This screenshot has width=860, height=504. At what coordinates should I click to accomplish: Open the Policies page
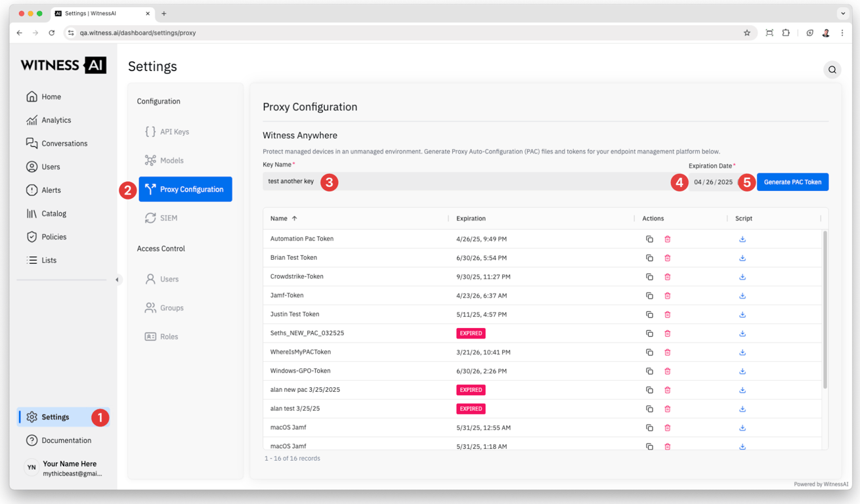click(x=54, y=237)
